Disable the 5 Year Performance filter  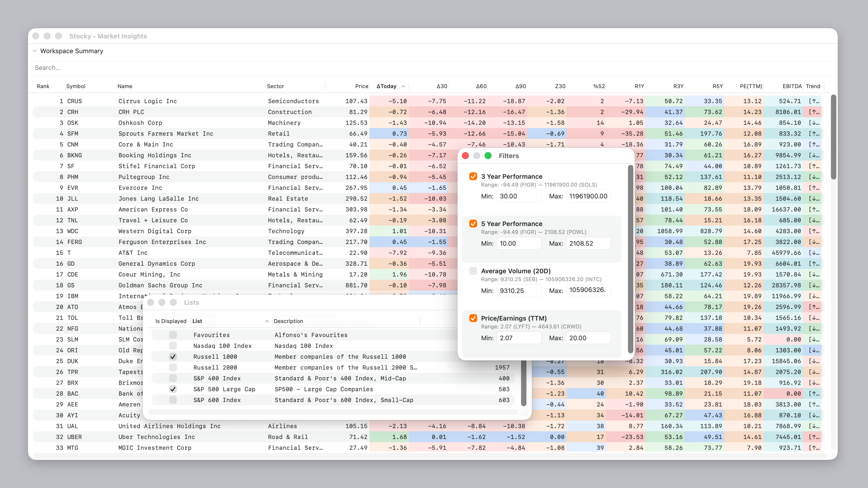[x=473, y=224]
